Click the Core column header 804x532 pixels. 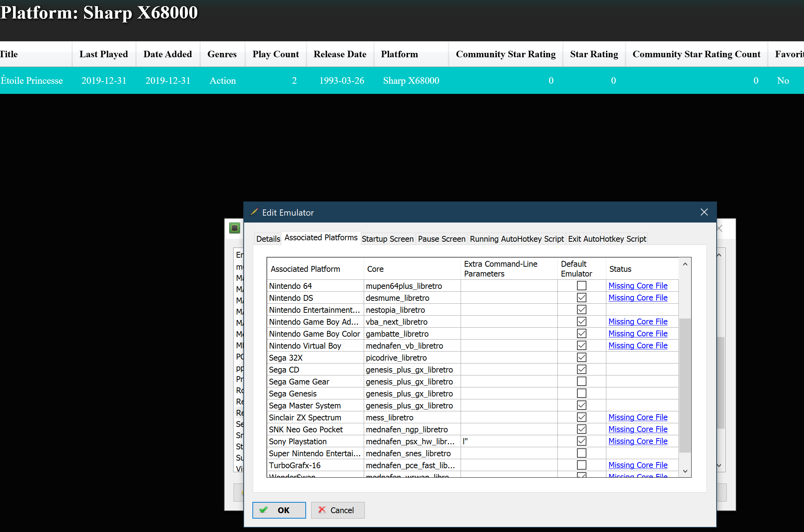coord(412,269)
